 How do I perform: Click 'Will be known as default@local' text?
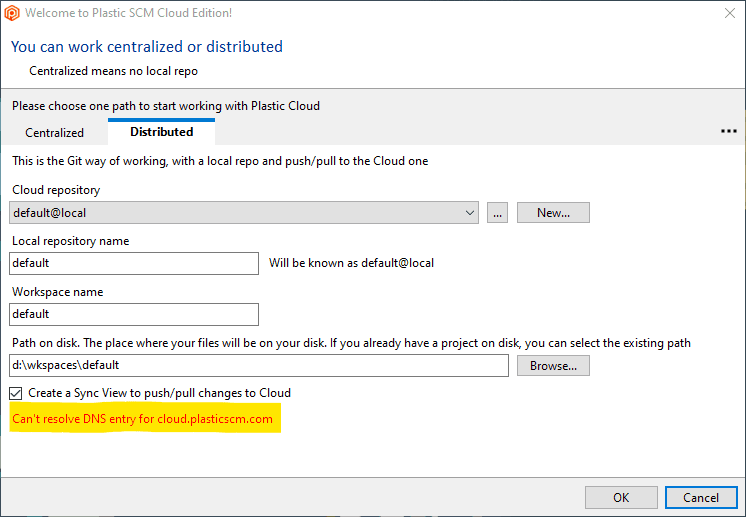click(352, 263)
